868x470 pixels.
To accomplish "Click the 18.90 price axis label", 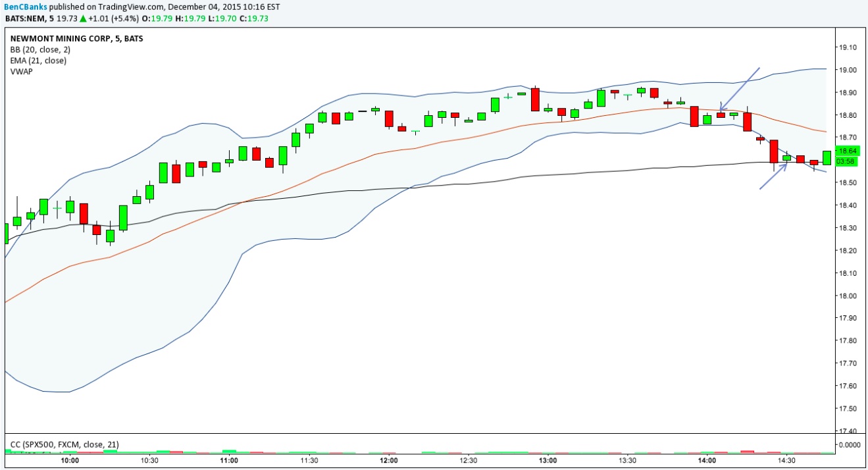I will pyautogui.click(x=848, y=93).
